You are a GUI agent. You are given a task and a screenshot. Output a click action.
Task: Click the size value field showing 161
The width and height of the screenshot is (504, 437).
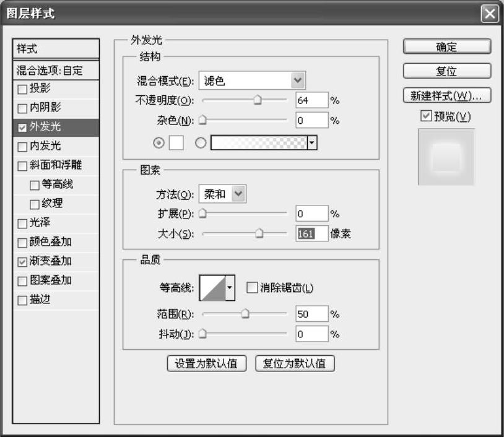(x=312, y=233)
